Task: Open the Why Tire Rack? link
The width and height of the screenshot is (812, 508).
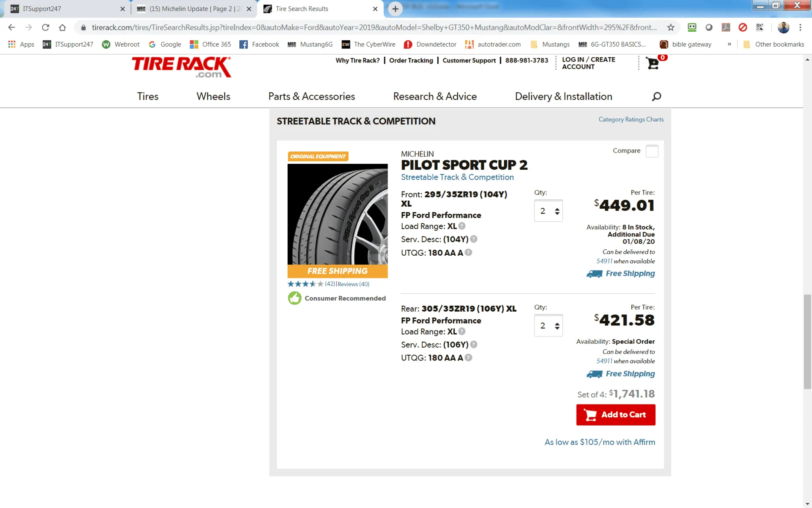Action: click(357, 60)
